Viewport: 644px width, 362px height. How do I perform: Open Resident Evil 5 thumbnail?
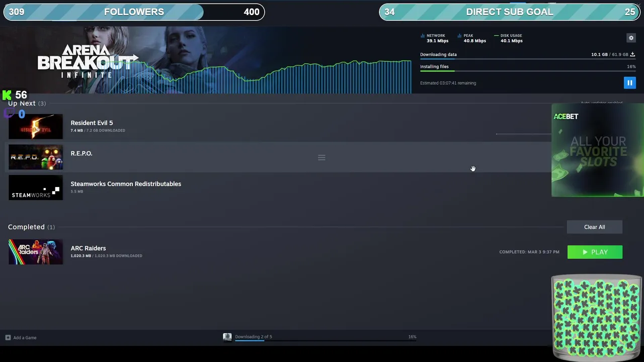(x=36, y=127)
